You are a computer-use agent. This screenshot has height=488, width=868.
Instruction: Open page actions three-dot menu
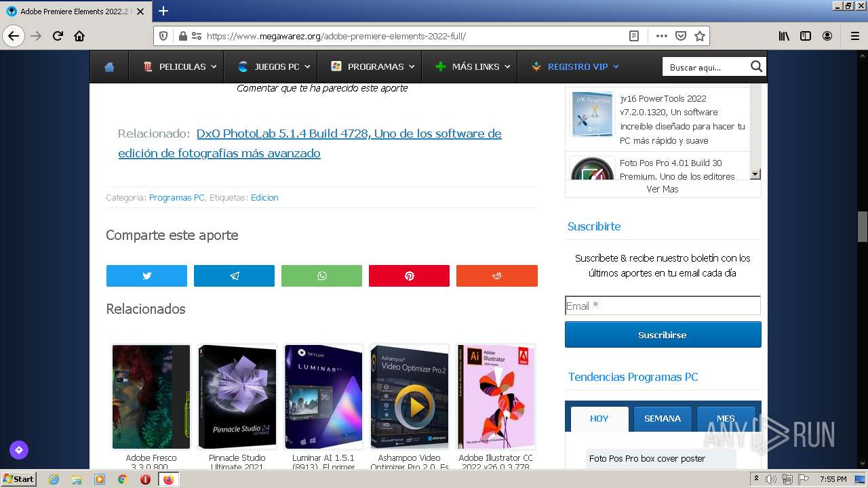(x=662, y=36)
